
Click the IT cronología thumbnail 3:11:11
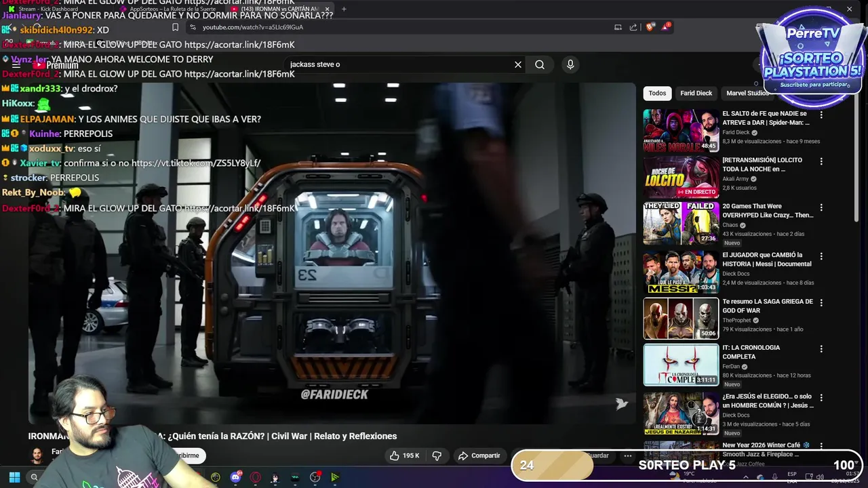pos(681,365)
